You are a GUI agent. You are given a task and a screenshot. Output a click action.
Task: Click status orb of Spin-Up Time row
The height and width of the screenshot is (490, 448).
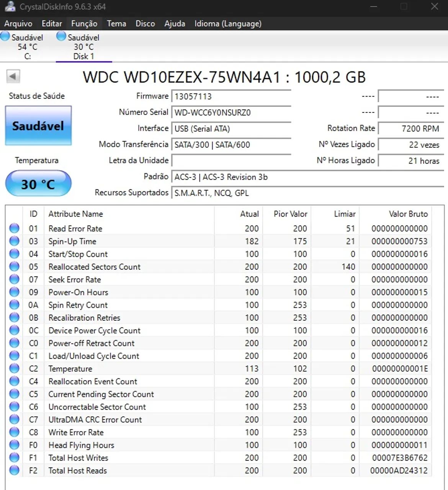tap(14, 241)
